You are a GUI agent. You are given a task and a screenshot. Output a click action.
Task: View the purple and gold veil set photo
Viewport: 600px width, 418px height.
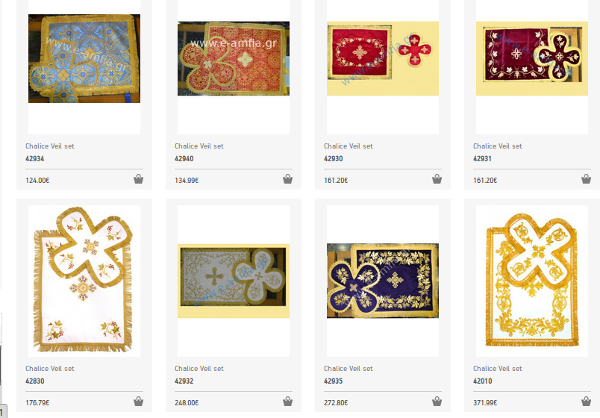[x=383, y=281]
